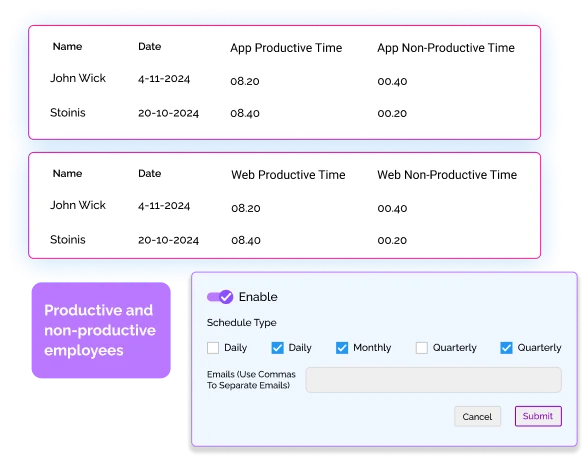Click the Cancel button

tap(477, 416)
